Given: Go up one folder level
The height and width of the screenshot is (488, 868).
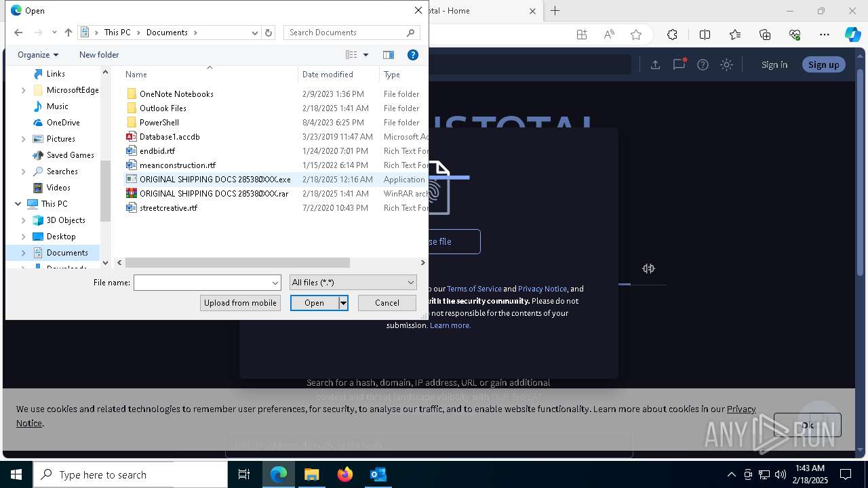Looking at the screenshot, I should click(68, 33).
